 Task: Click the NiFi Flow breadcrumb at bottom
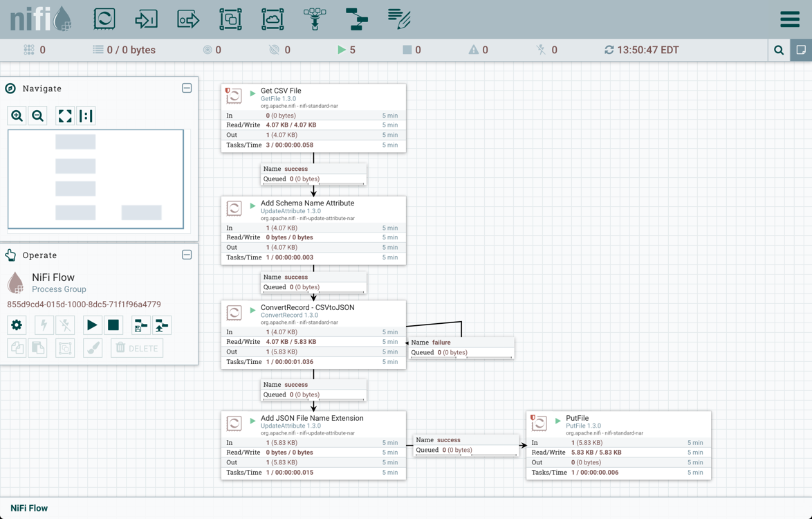(x=28, y=508)
